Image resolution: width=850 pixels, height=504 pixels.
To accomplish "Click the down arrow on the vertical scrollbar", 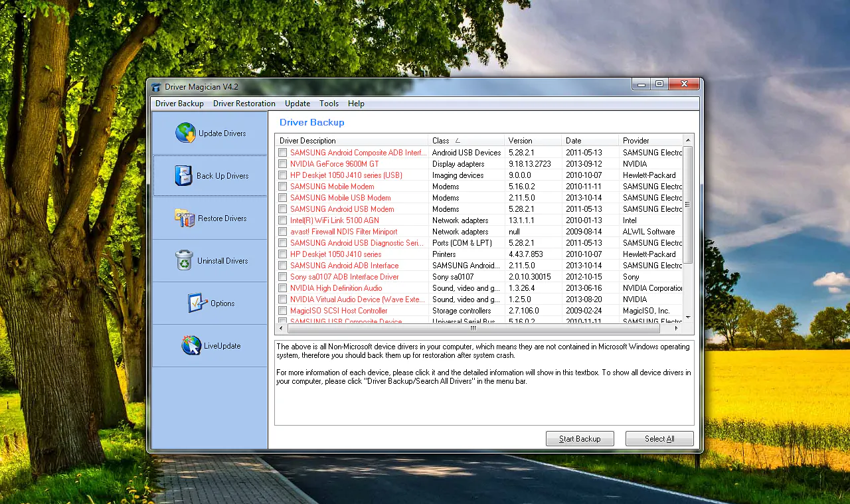I will tap(688, 317).
